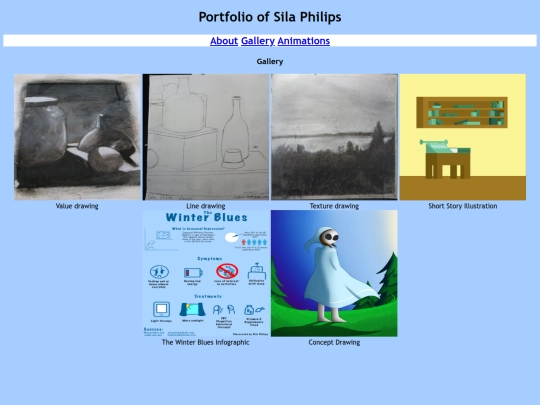The width and height of the screenshot is (540, 405).
Task: Click the 'Concept Drawing' caption
Action: click(x=334, y=342)
